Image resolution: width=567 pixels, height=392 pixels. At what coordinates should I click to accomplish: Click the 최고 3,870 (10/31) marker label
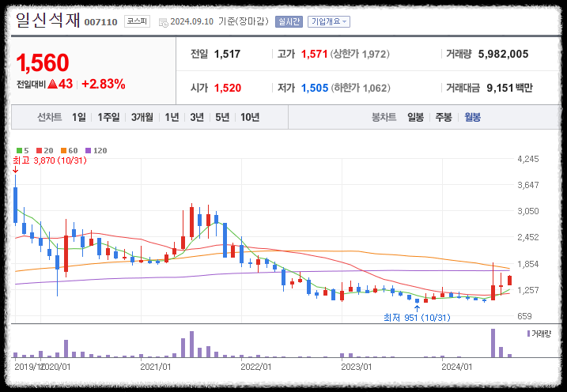click(x=50, y=160)
